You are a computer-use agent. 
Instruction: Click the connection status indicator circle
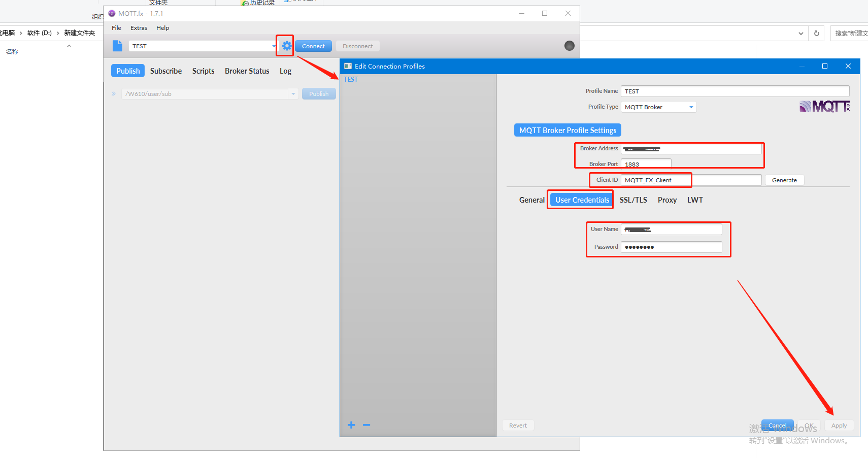[x=570, y=46]
